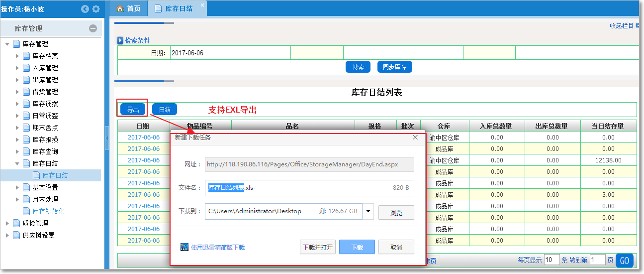Select 库存初始化 in the sidebar tree
The image size is (644, 274).
(48, 211)
